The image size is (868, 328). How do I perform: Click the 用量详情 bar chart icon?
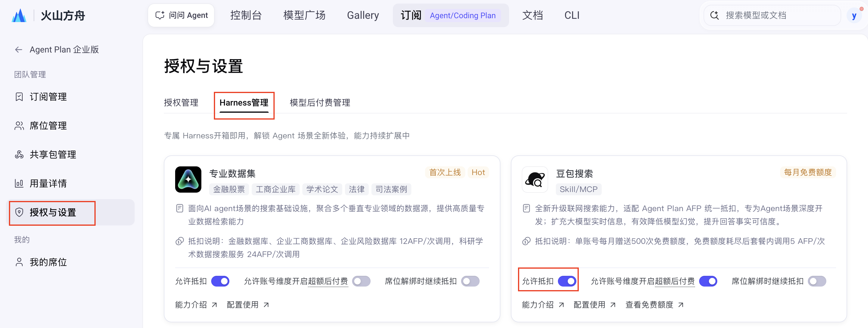(19, 184)
